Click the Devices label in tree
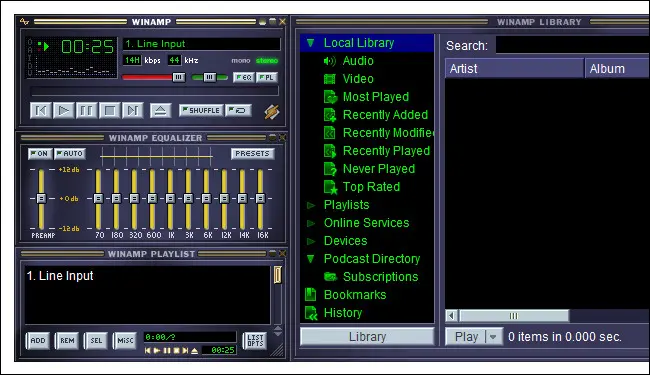 (345, 241)
